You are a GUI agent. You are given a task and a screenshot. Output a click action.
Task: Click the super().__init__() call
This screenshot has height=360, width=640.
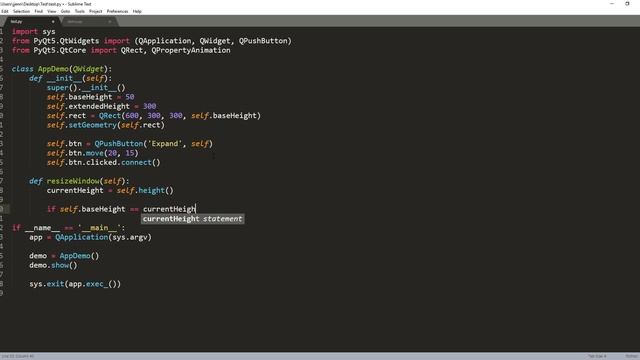(86, 88)
